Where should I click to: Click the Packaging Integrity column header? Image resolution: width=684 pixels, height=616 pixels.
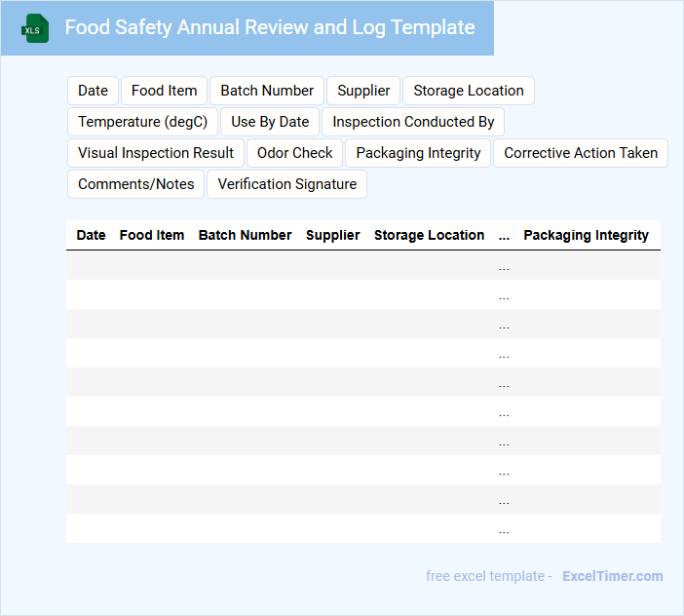coord(586,235)
